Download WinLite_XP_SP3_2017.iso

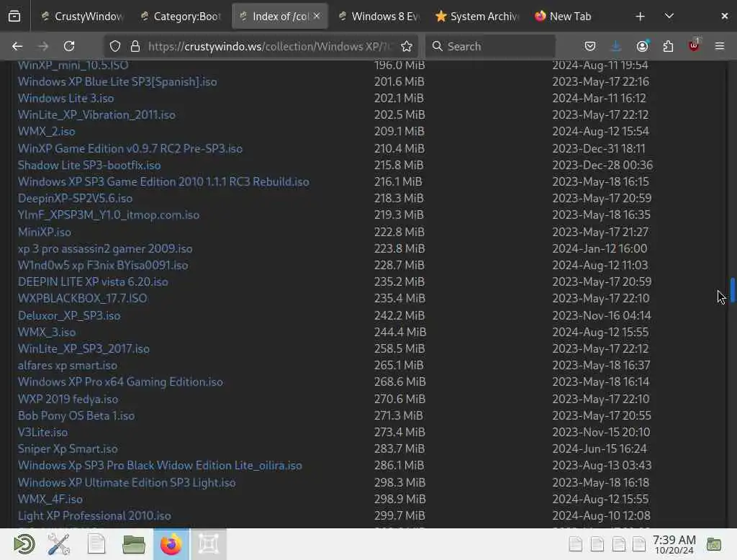click(83, 348)
